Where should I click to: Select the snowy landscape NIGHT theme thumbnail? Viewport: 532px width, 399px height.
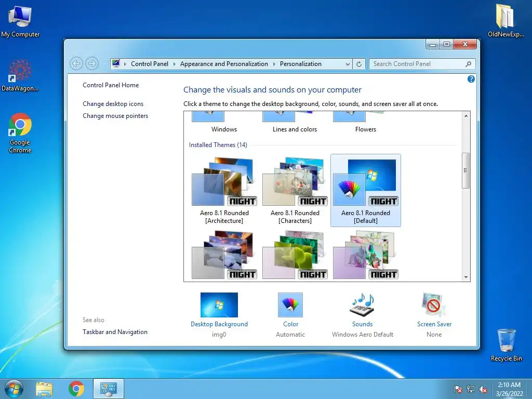pos(224,255)
